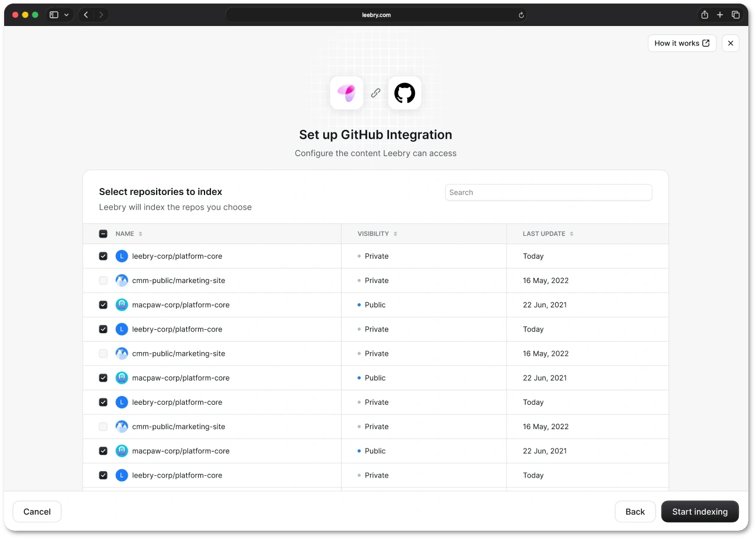Click the browser forward arrow

101,15
